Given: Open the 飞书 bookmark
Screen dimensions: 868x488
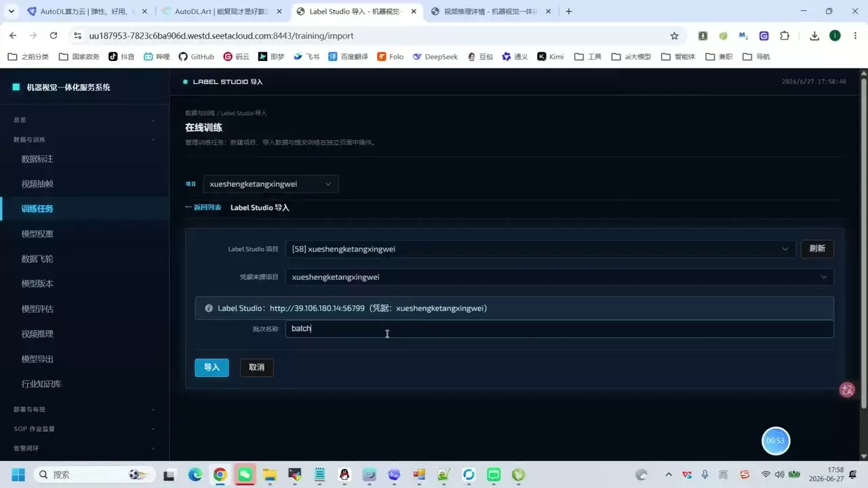Looking at the screenshot, I should click(307, 57).
